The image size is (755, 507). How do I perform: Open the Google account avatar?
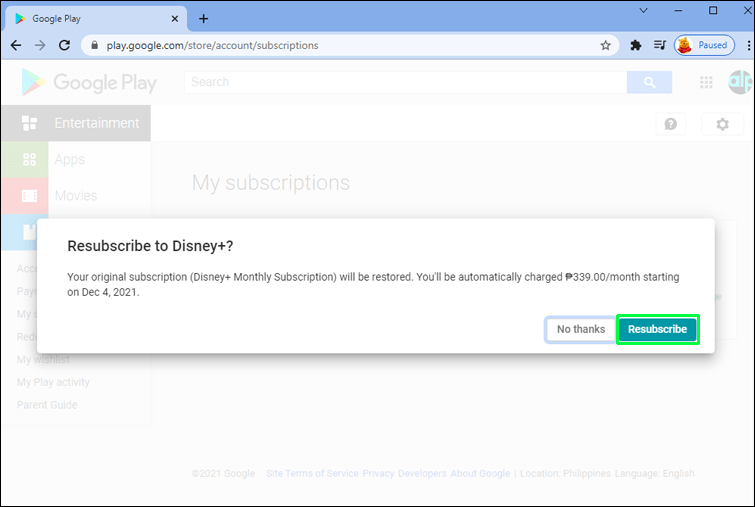(x=741, y=82)
